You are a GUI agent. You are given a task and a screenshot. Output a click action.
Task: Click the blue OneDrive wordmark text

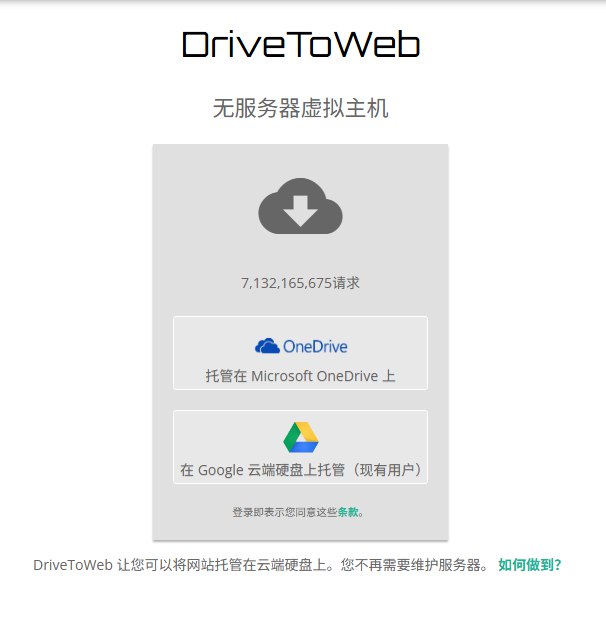tap(315, 347)
